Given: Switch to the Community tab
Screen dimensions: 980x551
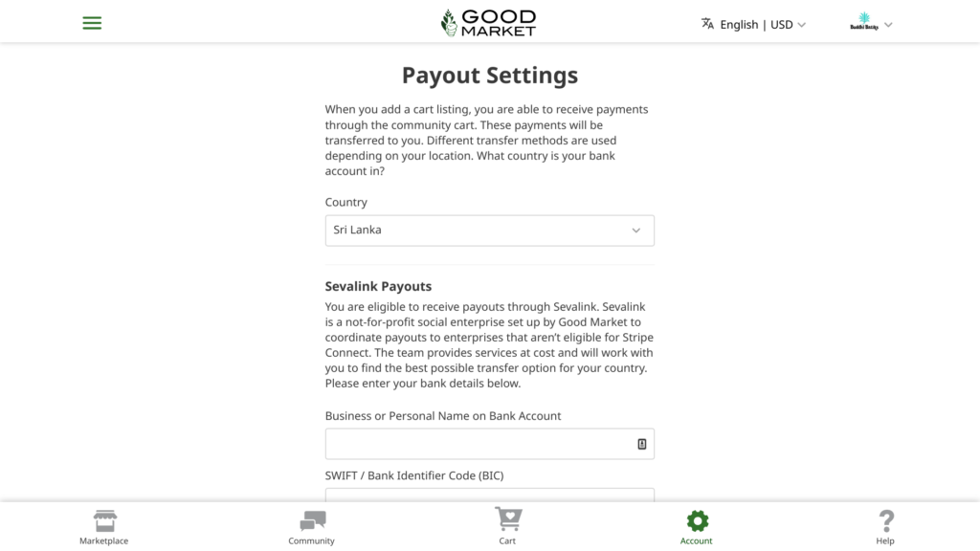Looking at the screenshot, I should pos(312,541).
